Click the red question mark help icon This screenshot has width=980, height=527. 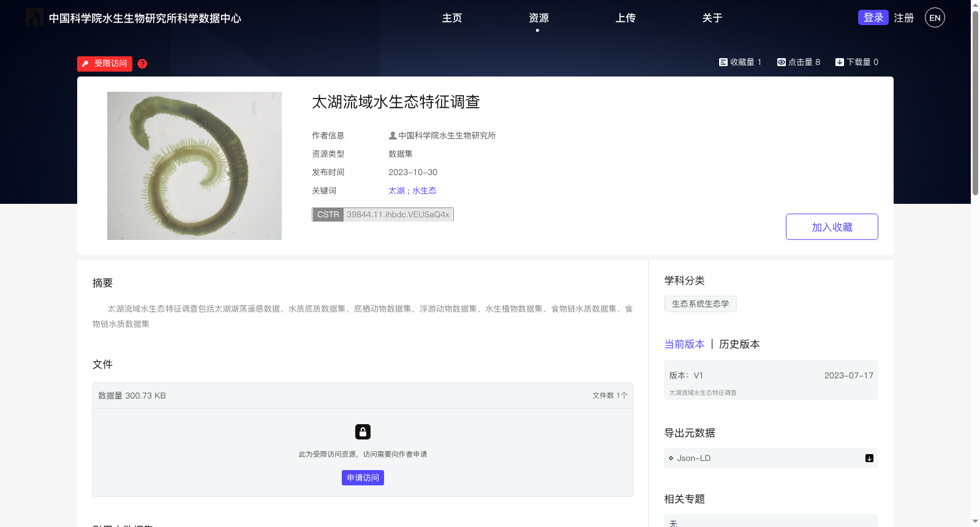pyautogui.click(x=142, y=64)
